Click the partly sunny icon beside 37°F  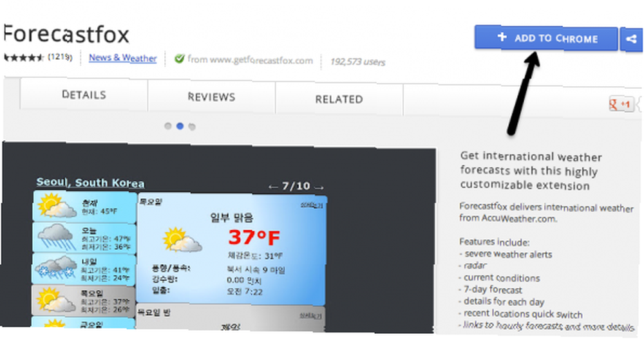coord(182,240)
